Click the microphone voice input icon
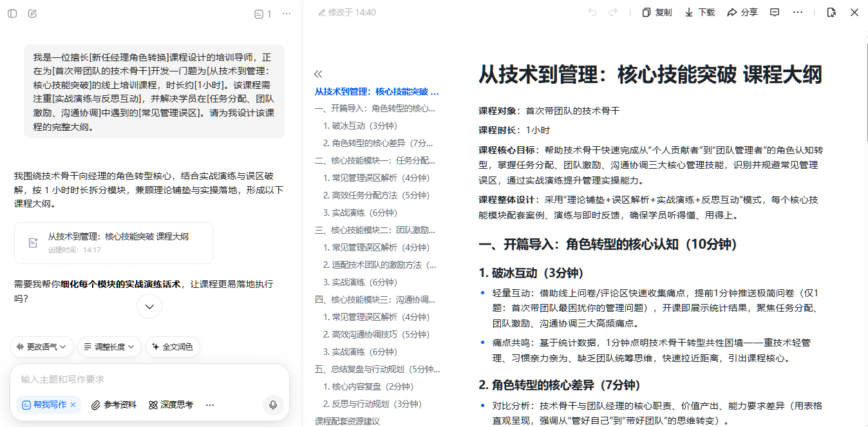This screenshot has width=868, height=427. pos(273,404)
